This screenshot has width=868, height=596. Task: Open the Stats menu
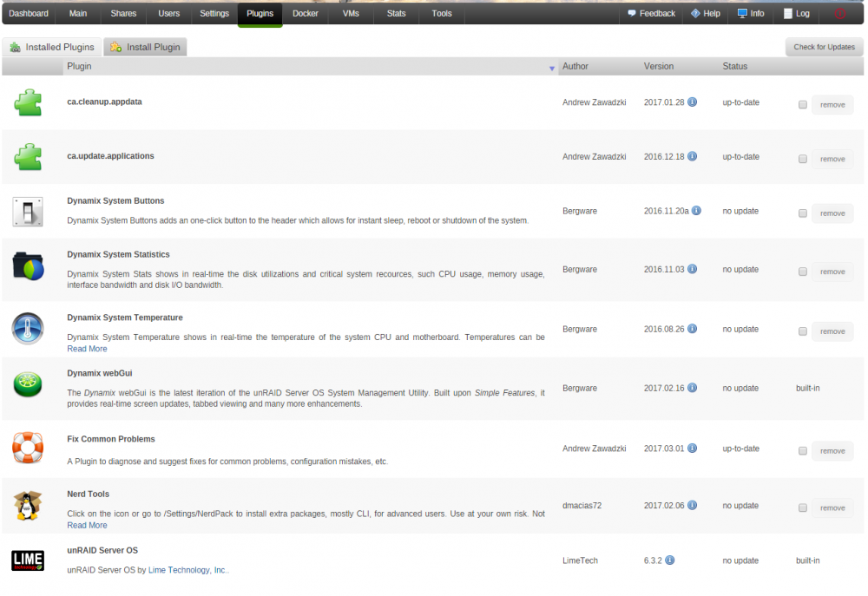(397, 13)
